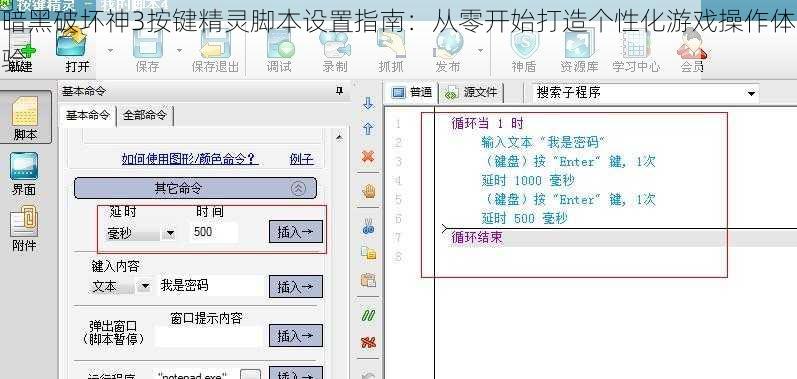This screenshot has width=797, height=379.
Task: Select the 脚本 script sidebar icon
Action: point(25,118)
